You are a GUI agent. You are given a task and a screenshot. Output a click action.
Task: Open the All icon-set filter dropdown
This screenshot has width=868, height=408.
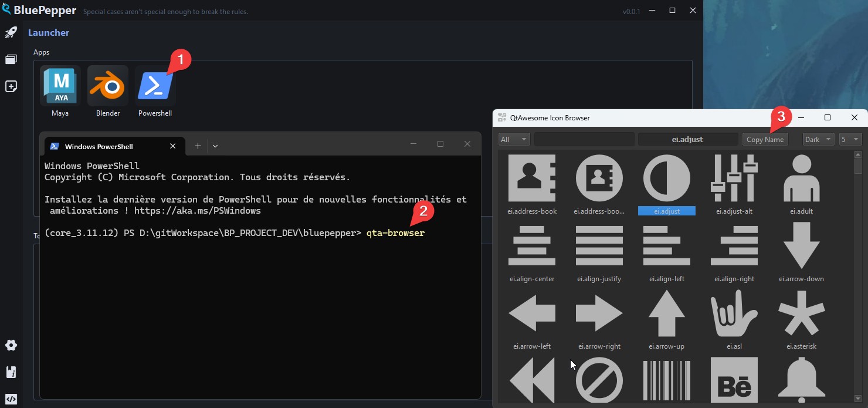click(514, 140)
